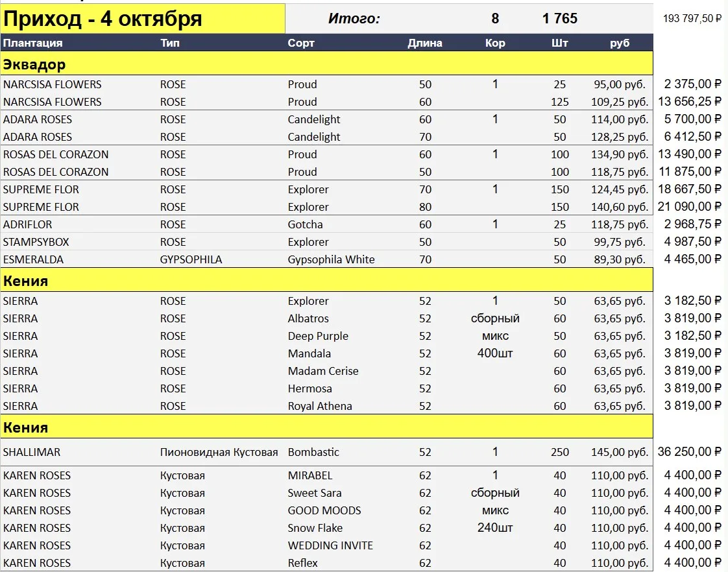Click the "Snow Flake" variety cell
Viewport: 728px width, 572px height.
tap(315, 529)
